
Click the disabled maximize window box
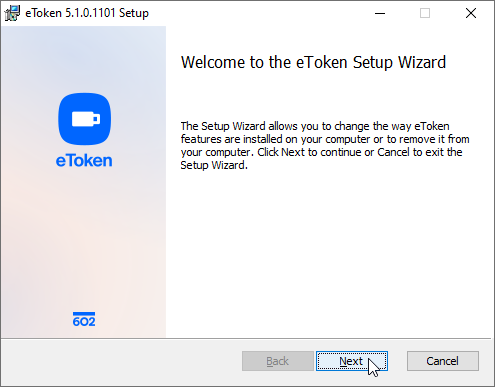pos(425,13)
